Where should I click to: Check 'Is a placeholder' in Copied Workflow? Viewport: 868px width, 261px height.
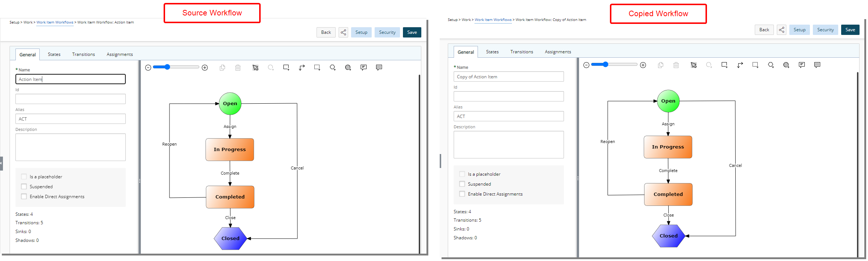tap(462, 174)
